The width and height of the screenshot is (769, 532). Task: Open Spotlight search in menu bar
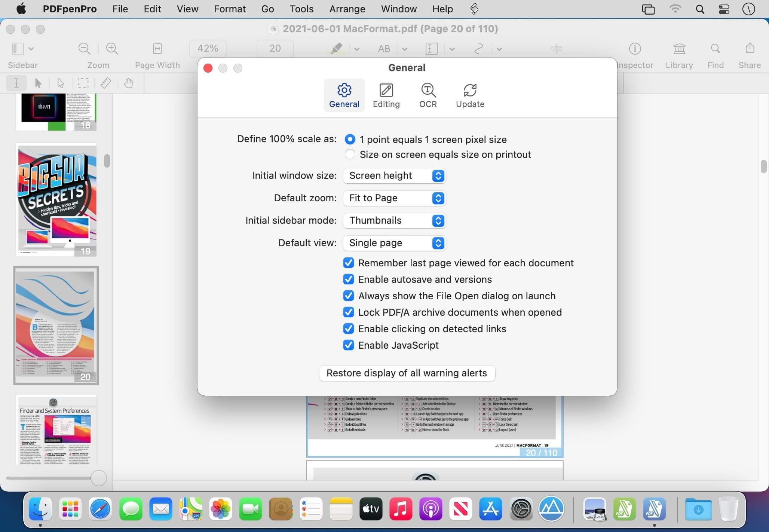(x=700, y=9)
